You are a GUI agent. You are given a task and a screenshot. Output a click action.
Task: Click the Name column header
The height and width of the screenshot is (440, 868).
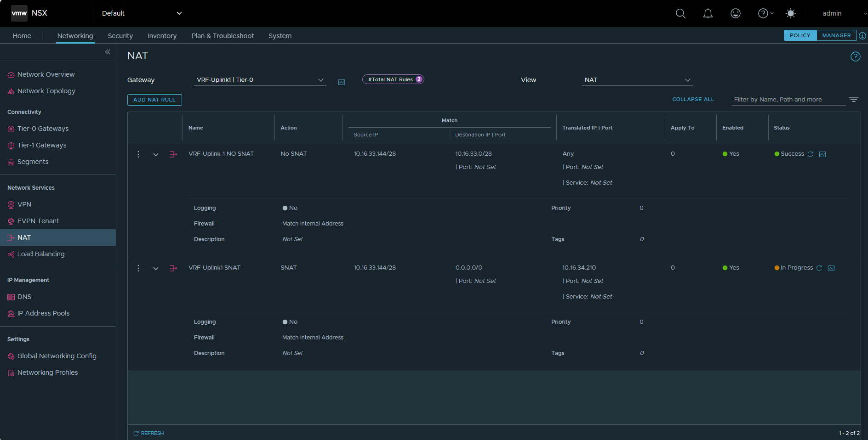tap(196, 128)
